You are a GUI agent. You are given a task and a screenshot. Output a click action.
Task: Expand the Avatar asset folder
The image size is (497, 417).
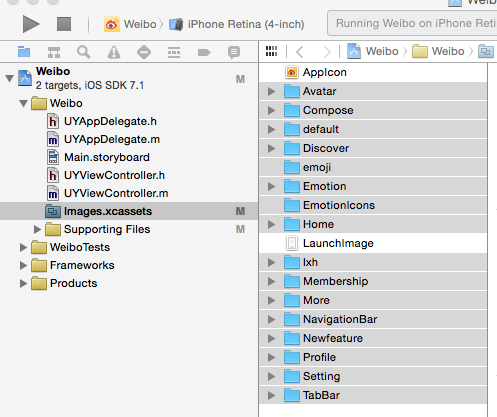pos(272,91)
